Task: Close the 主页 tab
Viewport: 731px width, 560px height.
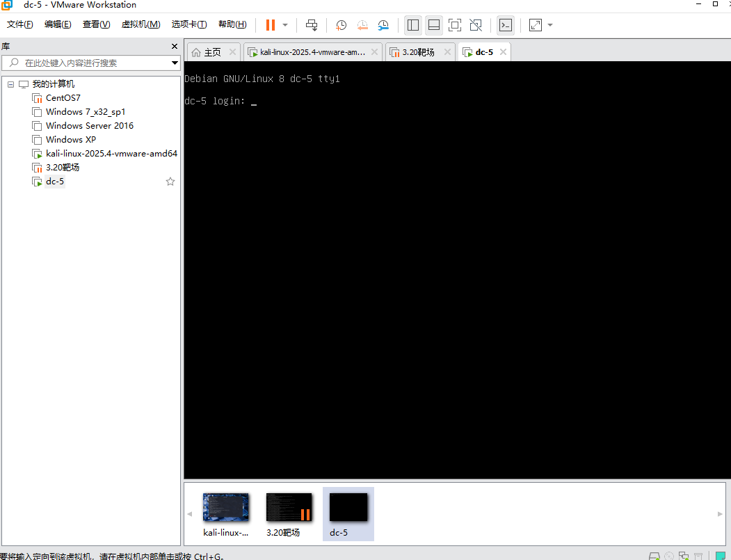Action: click(x=232, y=52)
